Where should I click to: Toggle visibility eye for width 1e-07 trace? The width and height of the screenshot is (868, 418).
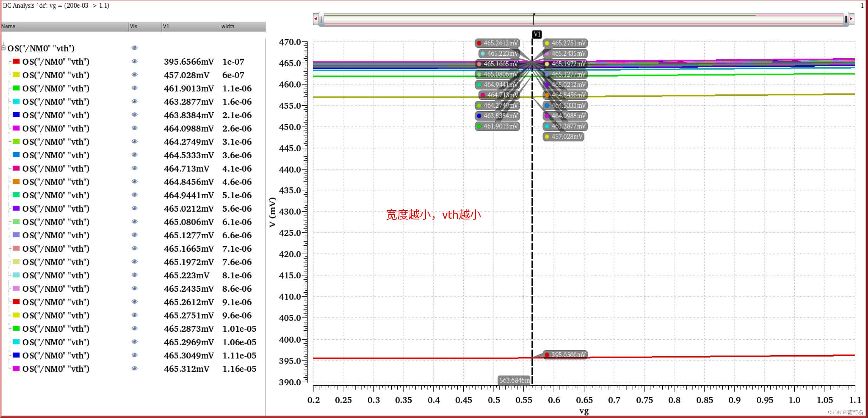pos(134,61)
